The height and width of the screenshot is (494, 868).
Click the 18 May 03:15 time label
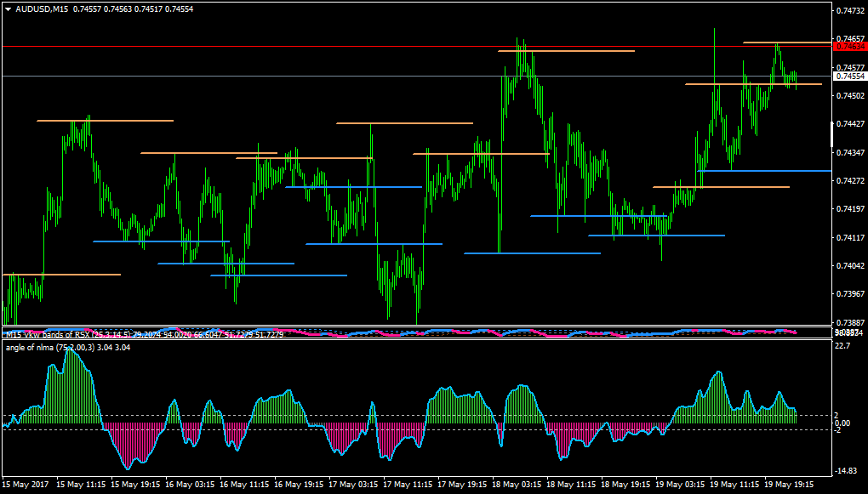coord(516,485)
